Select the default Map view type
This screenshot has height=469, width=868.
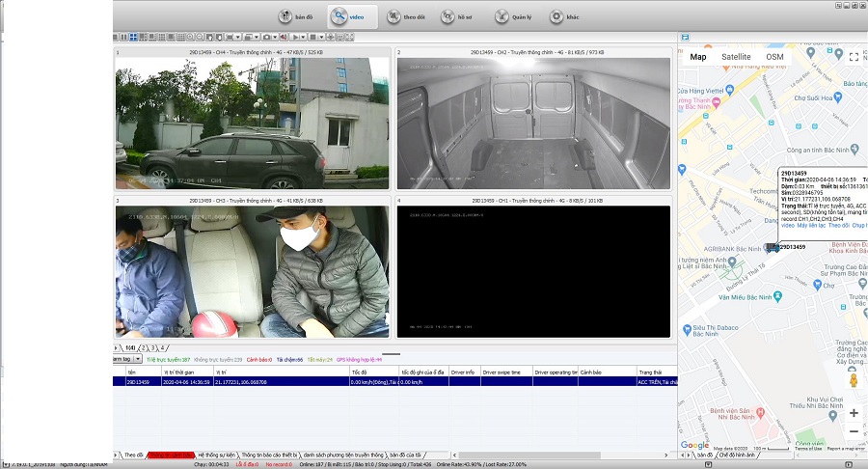(697, 57)
